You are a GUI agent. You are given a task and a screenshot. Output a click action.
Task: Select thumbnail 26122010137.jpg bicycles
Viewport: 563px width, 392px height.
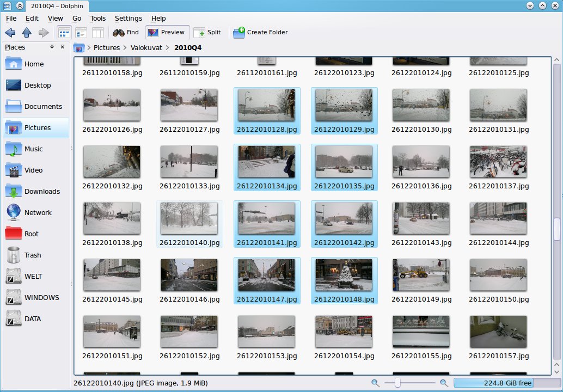pyautogui.click(x=498, y=162)
